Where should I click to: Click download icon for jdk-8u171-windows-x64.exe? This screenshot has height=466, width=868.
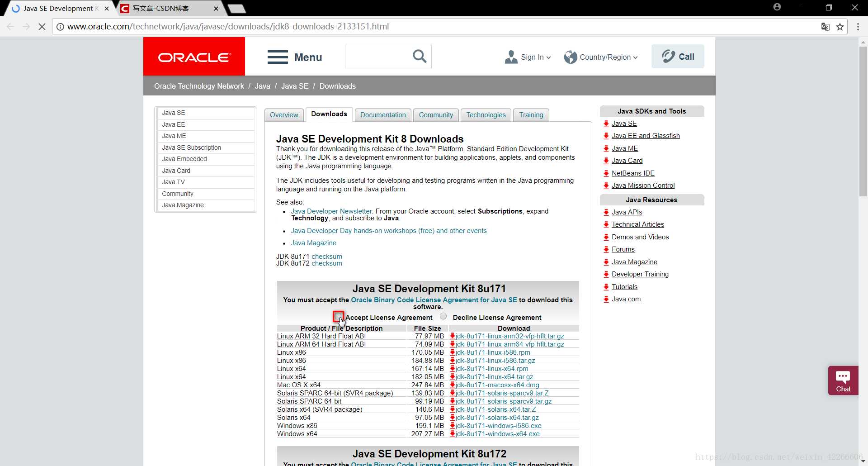[x=452, y=434]
